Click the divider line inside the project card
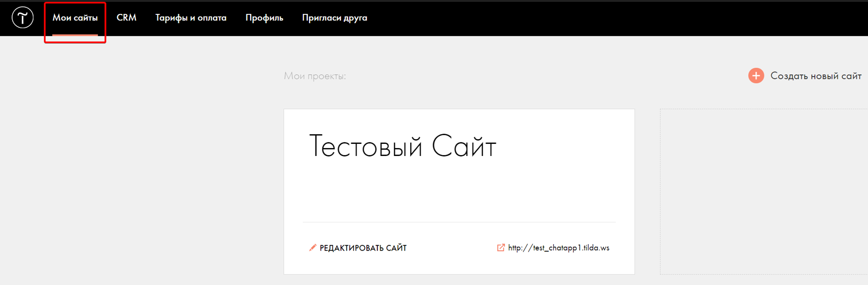Viewport: 868px width, 285px height. tap(459, 222)
